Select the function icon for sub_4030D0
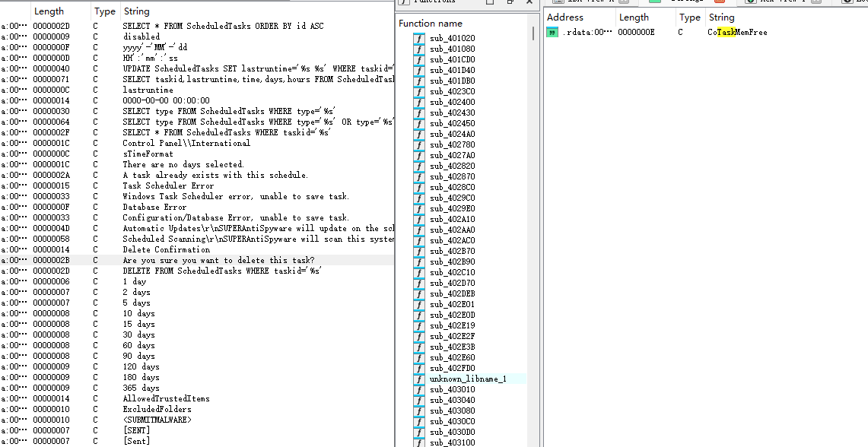Screen dimensions: 868x447 [419, 432]
